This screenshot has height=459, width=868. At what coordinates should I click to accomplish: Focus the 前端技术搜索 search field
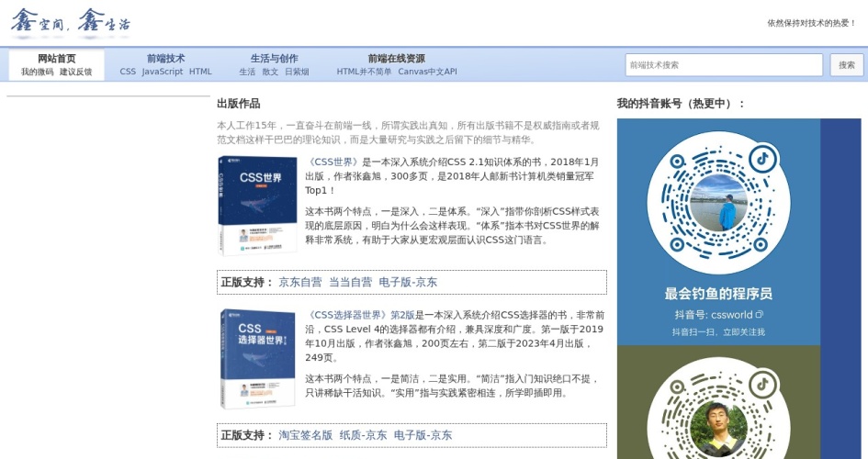click(x=723, y=65)
